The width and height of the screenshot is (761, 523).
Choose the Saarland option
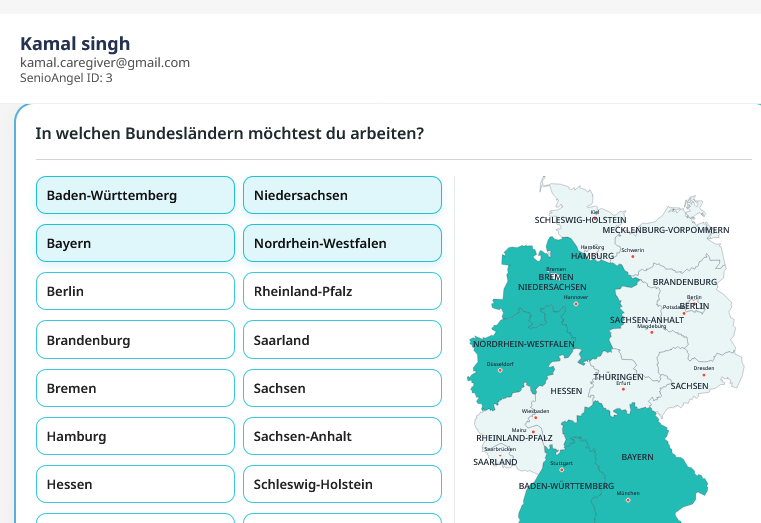click(342, 340)
